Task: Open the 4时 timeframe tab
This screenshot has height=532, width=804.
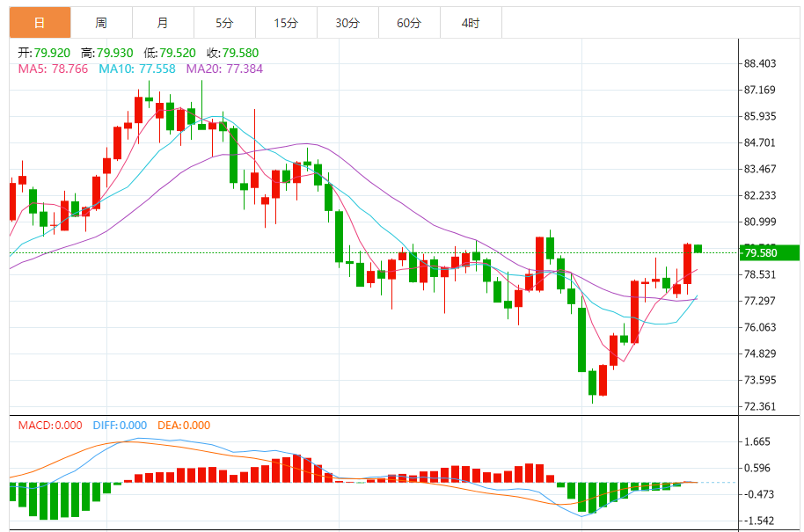Action: (x=471, y=23)
